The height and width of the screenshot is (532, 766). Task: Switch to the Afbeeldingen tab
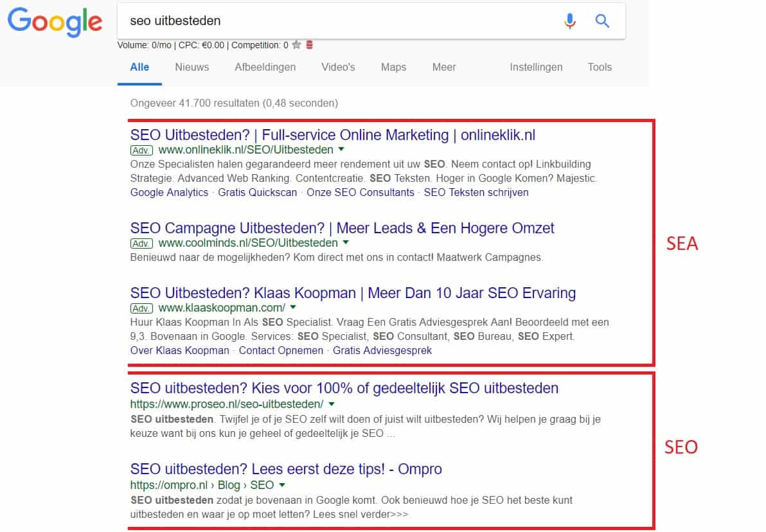(265, 67)
